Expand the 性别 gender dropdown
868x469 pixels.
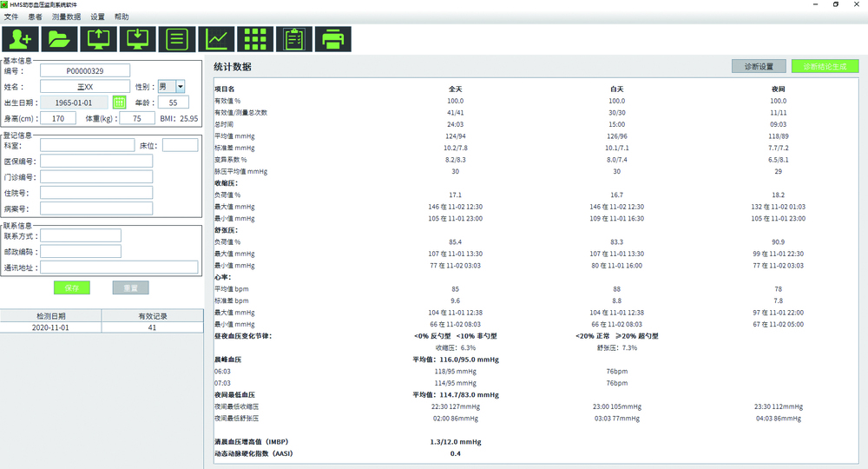pos(181,86)
